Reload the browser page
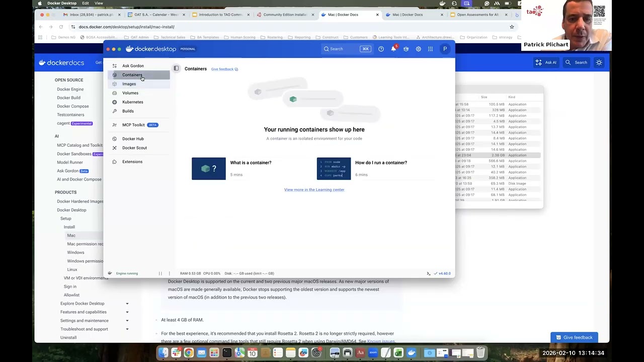 click(x=61, y=27)
